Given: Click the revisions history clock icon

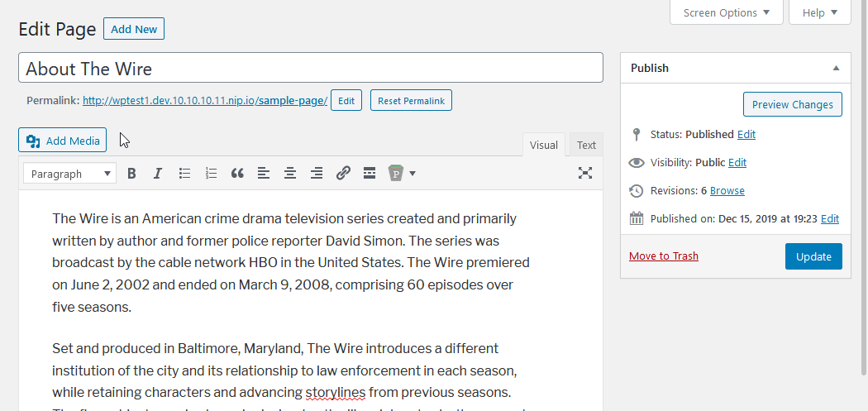Looking at the screenshot, I should [x=637, y=190].
